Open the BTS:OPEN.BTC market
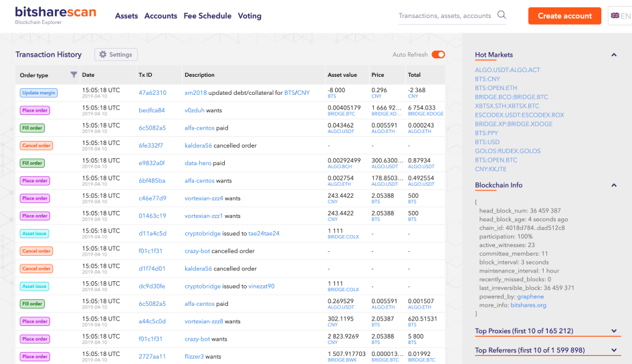This screenshot has height=364, width=632. [496, 160]
